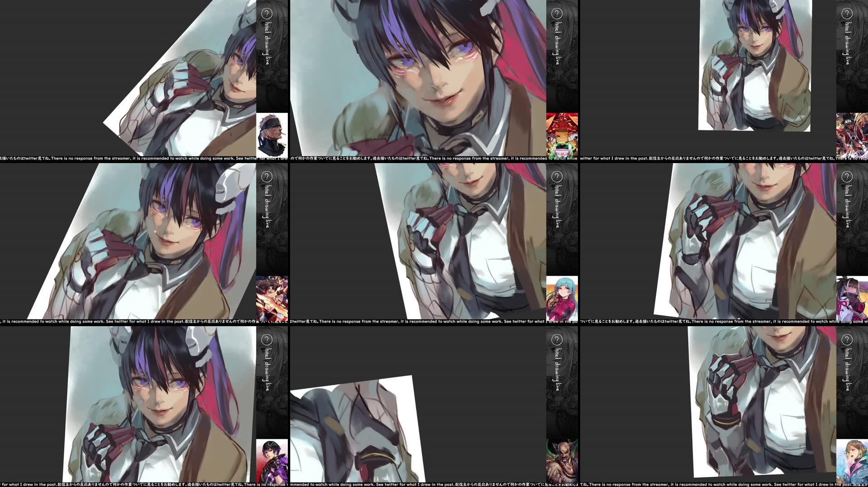The height and width of the screenshot is (487, 868).
Task: Click question mark icon in purple armor man panel
Action: coord(267,340)
